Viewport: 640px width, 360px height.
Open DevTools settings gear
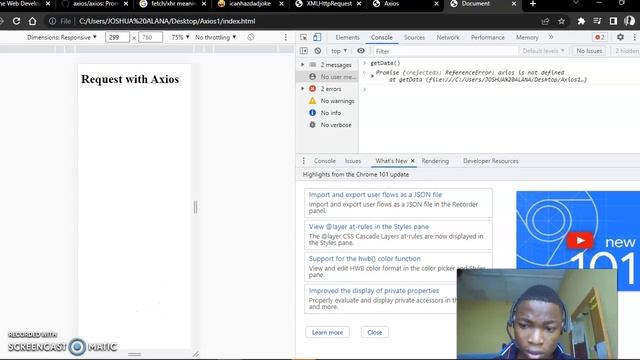[x=620, y=37]
